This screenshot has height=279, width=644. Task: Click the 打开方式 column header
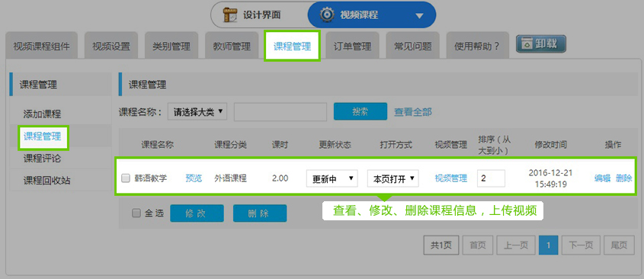click(396, 145)
